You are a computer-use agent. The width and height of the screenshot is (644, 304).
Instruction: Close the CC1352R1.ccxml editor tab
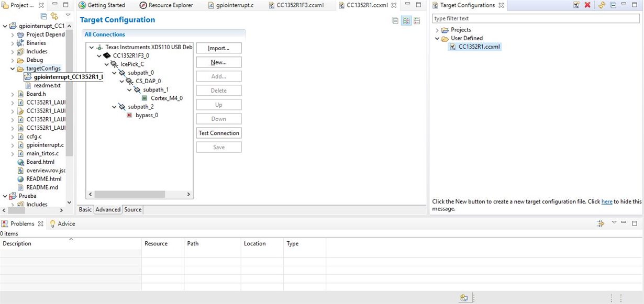click(393, 5)
